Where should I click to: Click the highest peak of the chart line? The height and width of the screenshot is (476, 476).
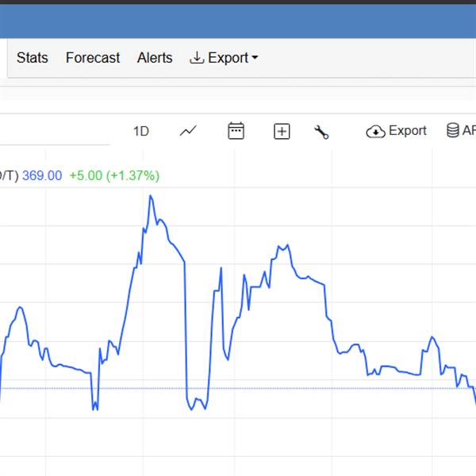150,196
